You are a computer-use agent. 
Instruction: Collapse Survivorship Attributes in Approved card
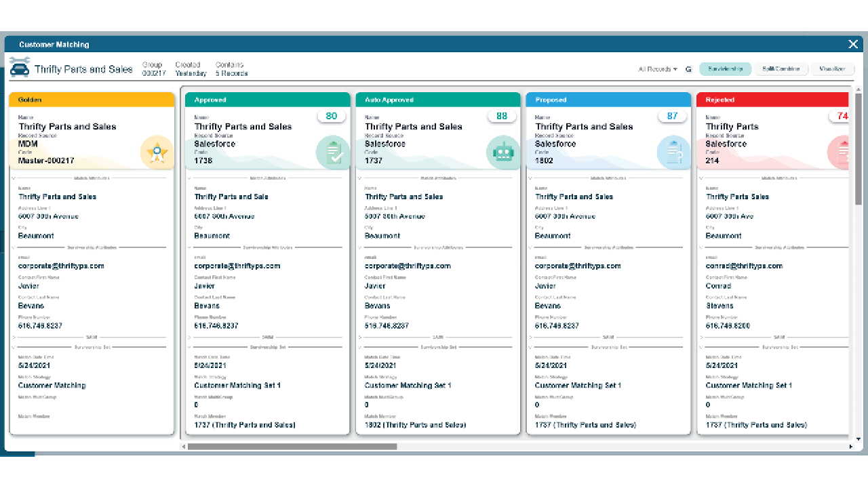[189, 247]
